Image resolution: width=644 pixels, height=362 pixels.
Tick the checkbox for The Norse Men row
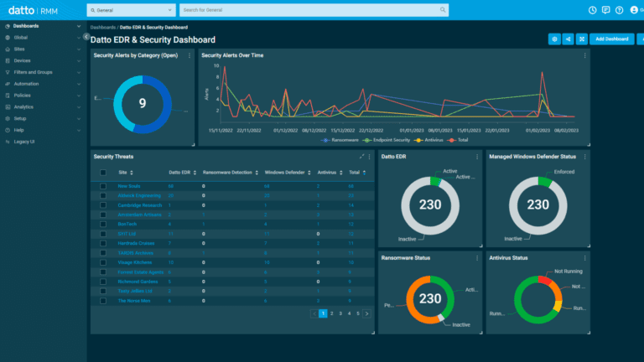pos(103,301)
